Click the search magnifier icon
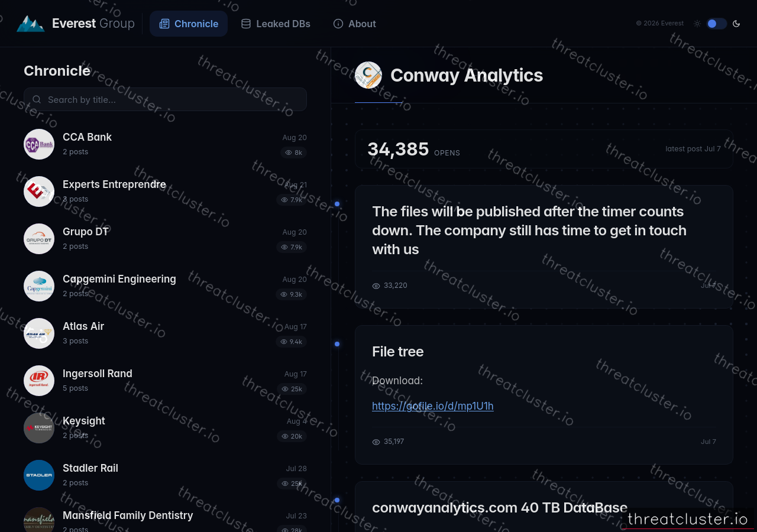 (x=37, y=99)
